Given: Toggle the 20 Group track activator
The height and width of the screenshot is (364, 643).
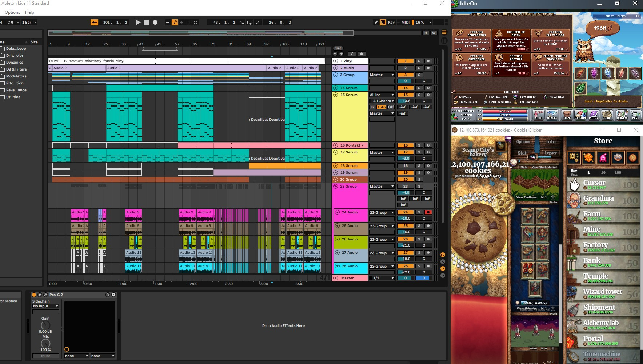Looking at the screenshot, I should point(406,179).
